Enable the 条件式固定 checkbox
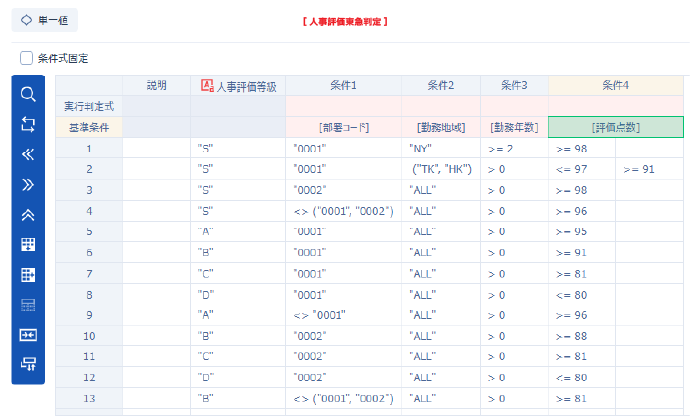 27,58
